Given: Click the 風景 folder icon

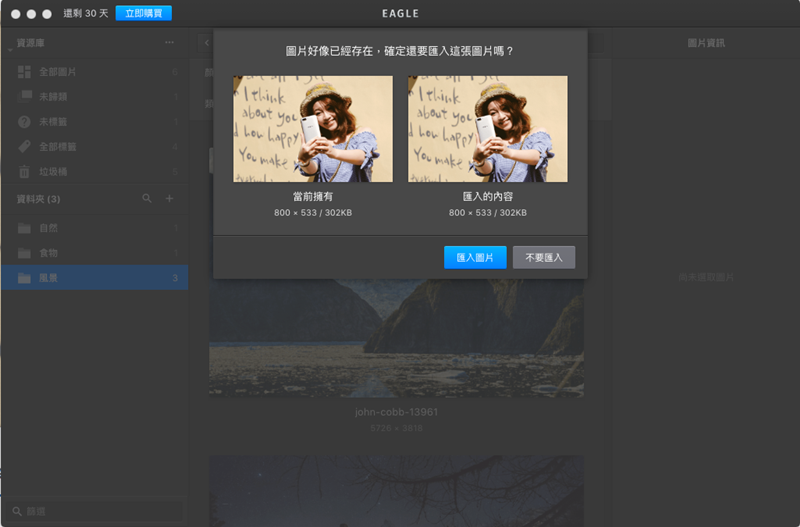Looking at the screenshot, I should click(24, 278).
